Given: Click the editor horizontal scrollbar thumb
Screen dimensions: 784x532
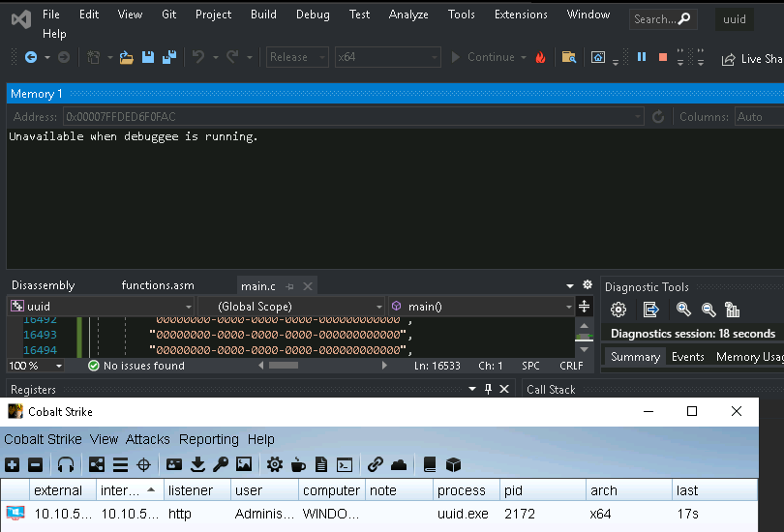Looking at the screenshot, I should click(284, 366).
